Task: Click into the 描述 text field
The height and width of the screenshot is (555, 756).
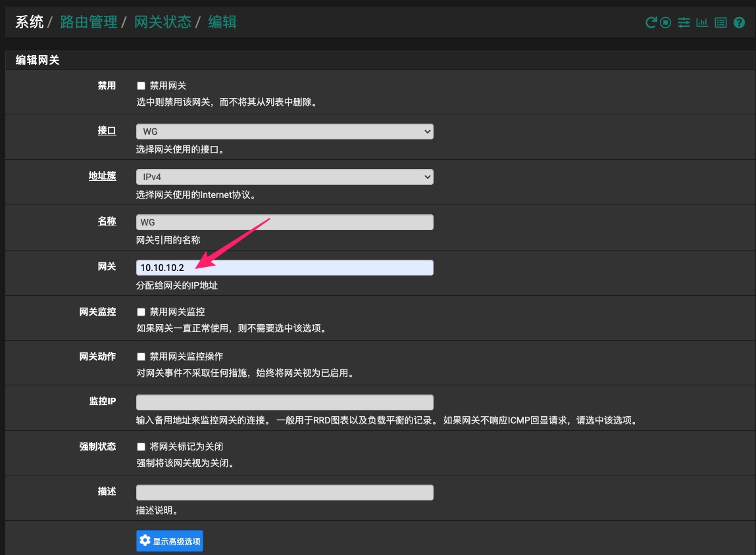Action: [x=284, y=493]
